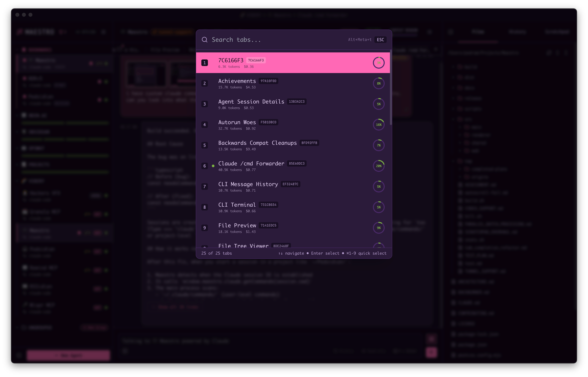
Task: Click quick-select badge number 9
Action: pyautogui.click(x=205, y=228)
